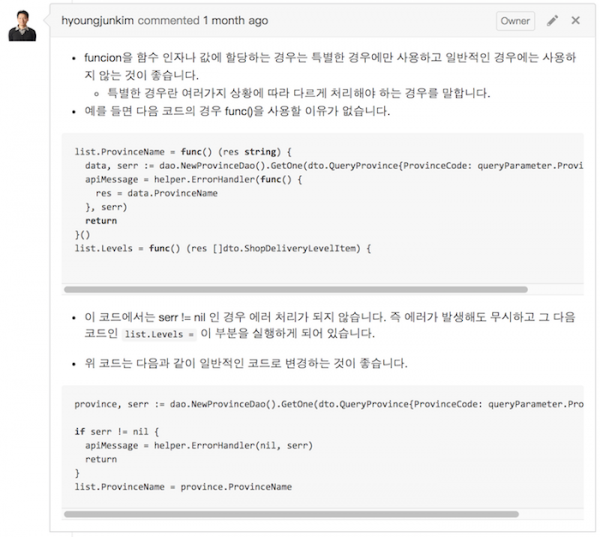Screen dimensions: 600x537
Task: Click the nested sub-bullet about special cases
Action: [x=298, y=93]
